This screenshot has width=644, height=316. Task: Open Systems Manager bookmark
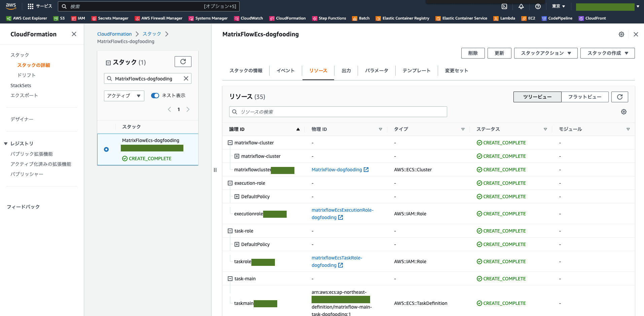point(208,18)
